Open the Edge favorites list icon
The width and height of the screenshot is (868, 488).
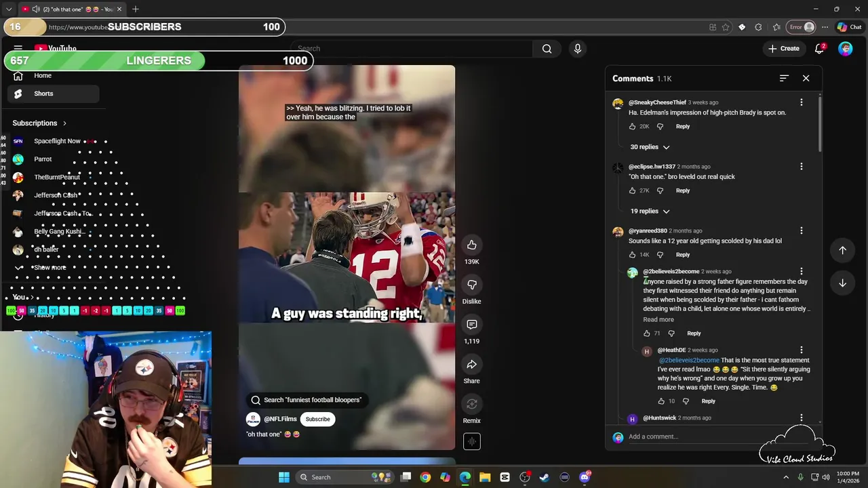click(x=776, y=27)
